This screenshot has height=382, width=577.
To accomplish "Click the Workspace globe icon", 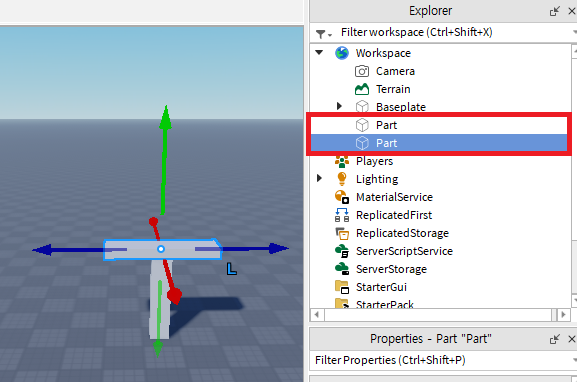I will click(342, 53).
